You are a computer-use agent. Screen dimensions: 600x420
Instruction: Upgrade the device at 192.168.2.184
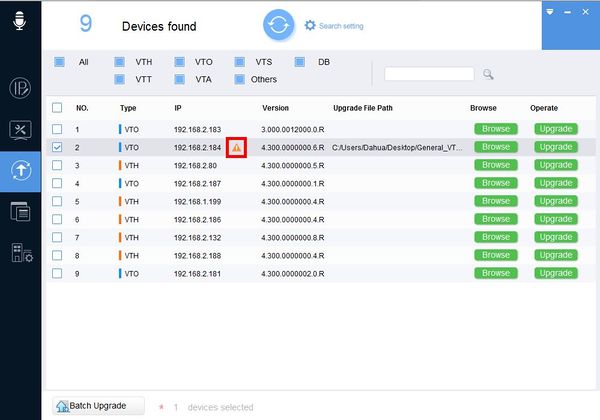[x=556, y=147]
